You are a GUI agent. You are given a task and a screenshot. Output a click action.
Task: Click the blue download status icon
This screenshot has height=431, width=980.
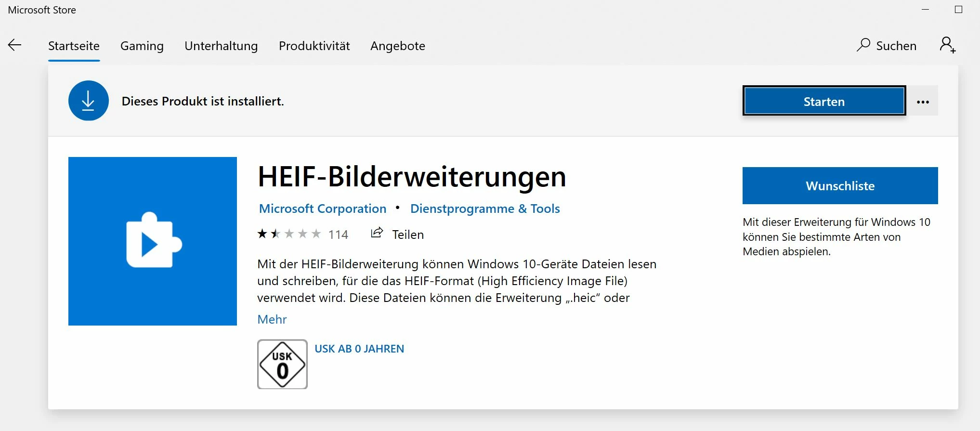coord(89,101)
